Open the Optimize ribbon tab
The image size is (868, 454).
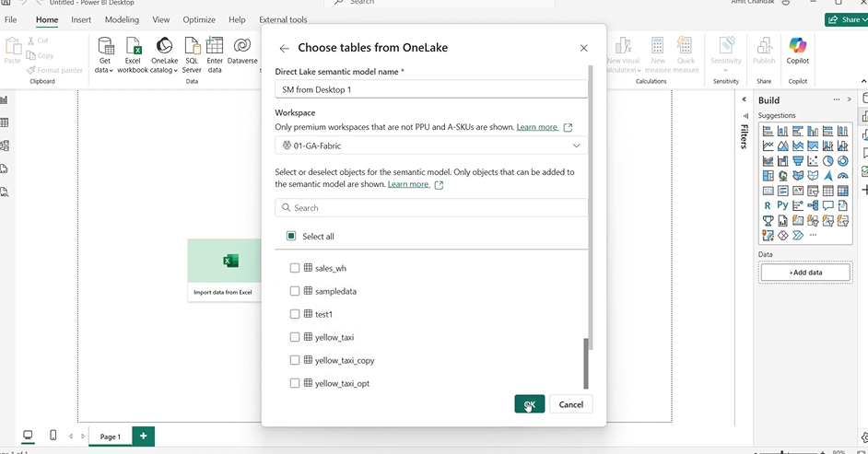click(x=199, y=20)
